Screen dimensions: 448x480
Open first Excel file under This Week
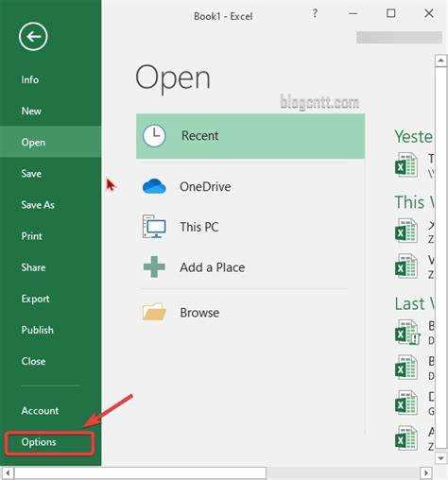pos(406,231)
